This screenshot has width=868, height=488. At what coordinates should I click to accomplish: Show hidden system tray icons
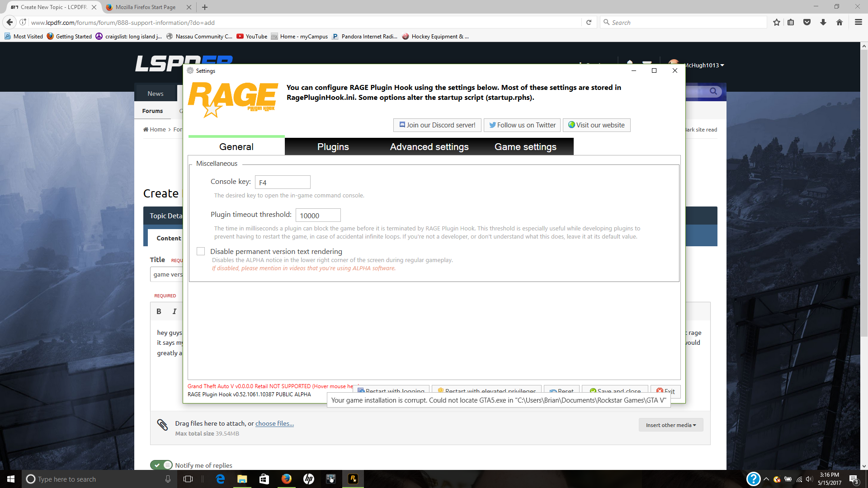pos(766,479)
